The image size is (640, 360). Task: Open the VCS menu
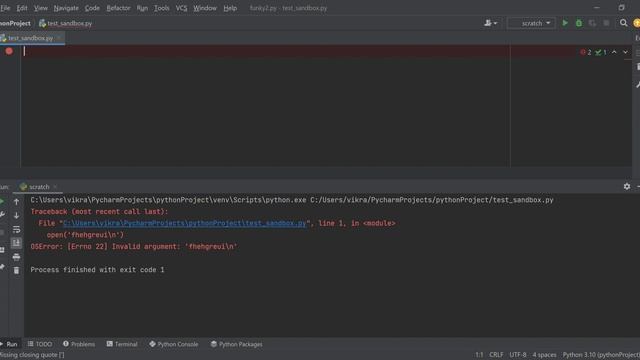[x=181, y=8]
